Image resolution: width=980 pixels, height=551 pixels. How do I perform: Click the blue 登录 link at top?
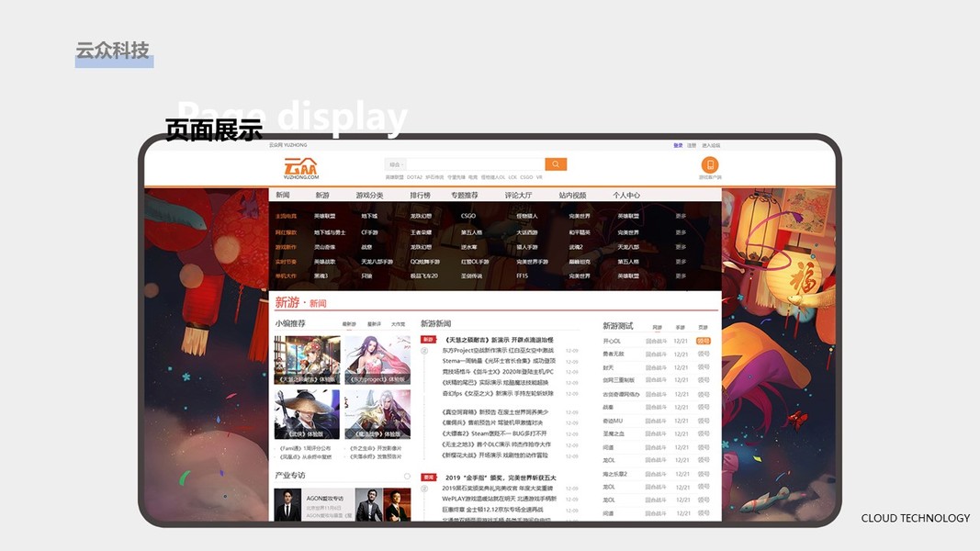[678, 145]
